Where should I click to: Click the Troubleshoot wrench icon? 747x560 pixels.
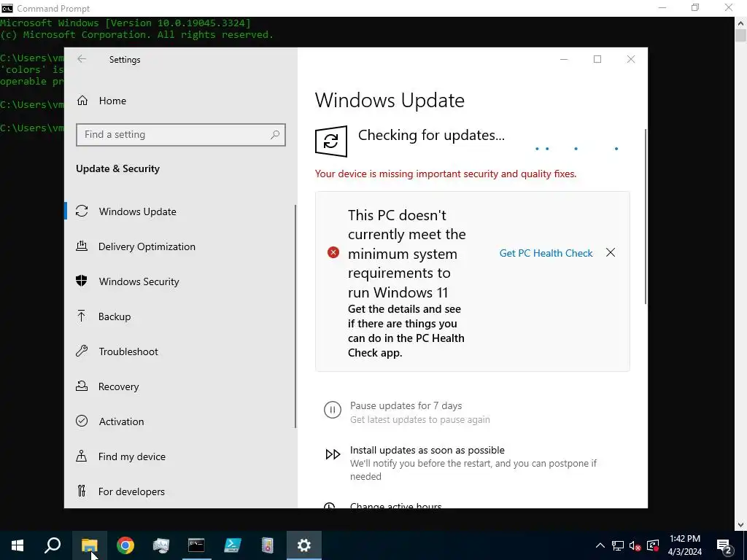(x=82, y=351)
